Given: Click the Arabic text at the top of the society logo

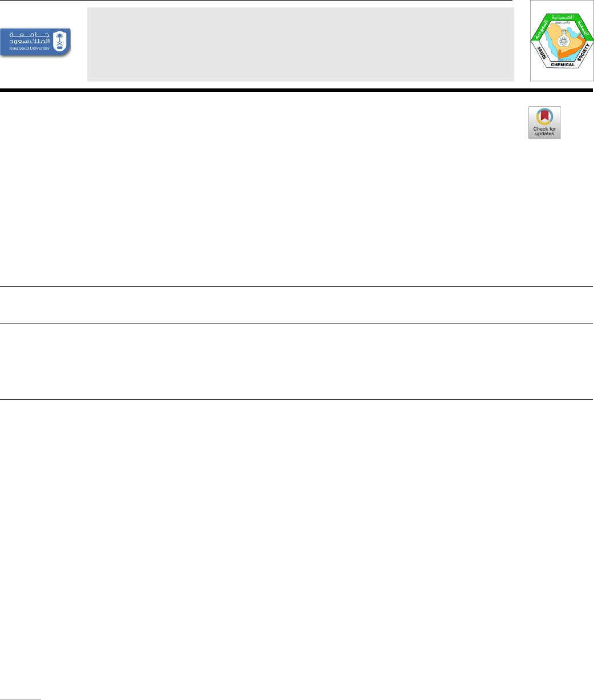Looking at the screenshot, I should 563,17.
